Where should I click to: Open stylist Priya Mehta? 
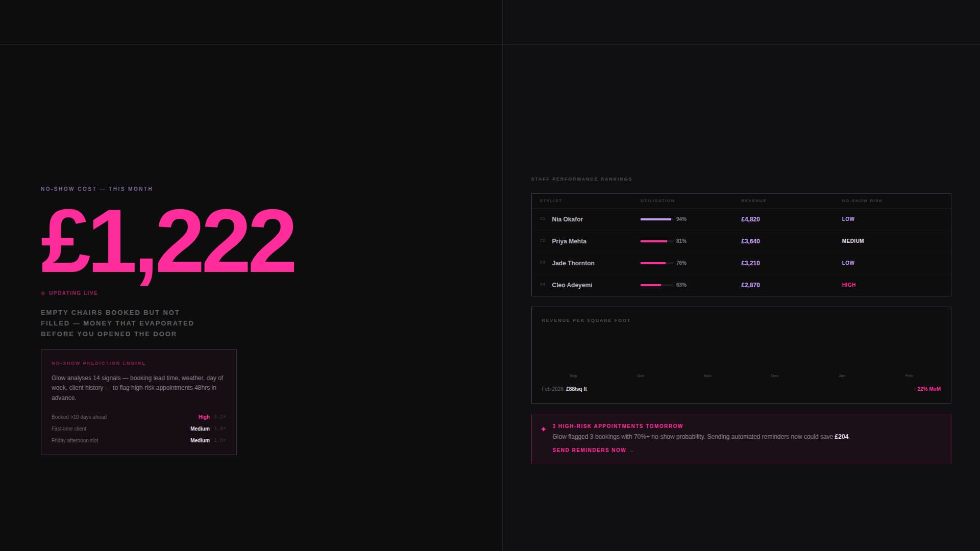569,241
